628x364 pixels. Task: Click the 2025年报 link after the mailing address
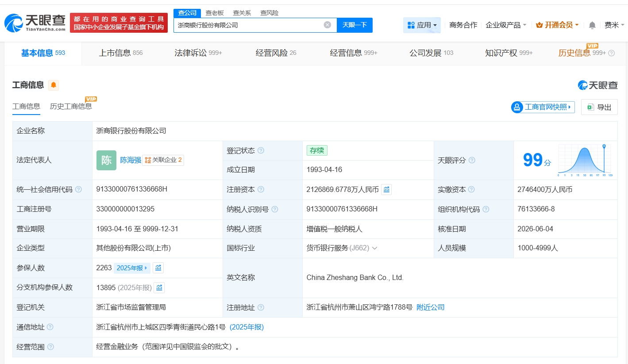point(247,327)
